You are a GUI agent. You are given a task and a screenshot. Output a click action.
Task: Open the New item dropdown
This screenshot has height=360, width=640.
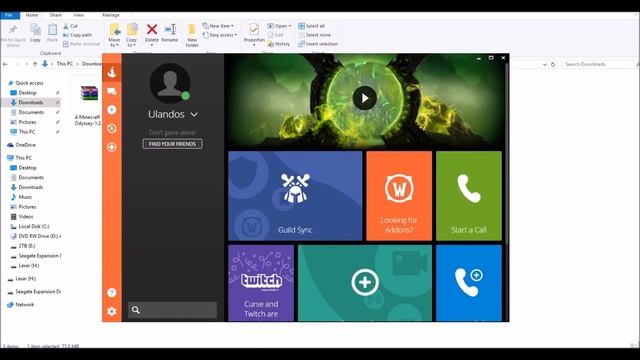pos(218,26)
